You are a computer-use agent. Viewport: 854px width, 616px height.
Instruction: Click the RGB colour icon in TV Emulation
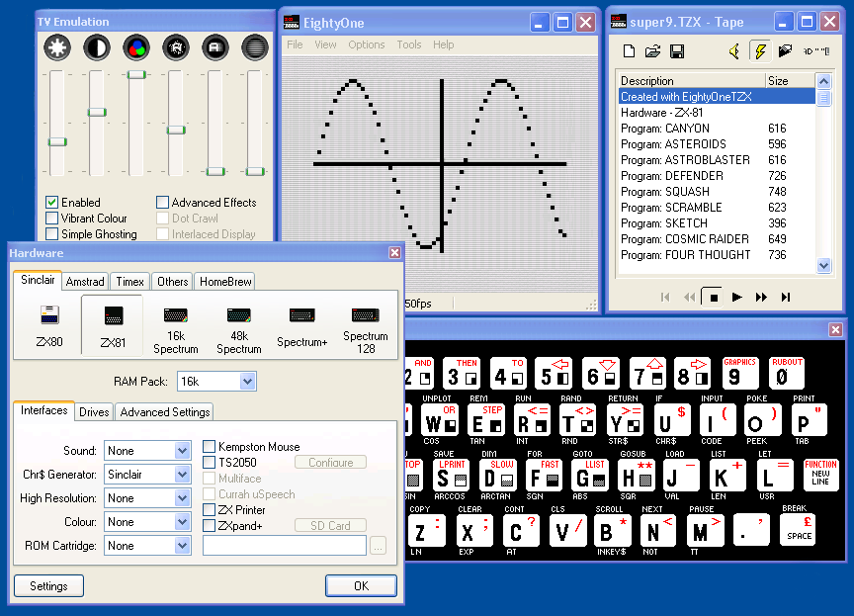point(136,47)
